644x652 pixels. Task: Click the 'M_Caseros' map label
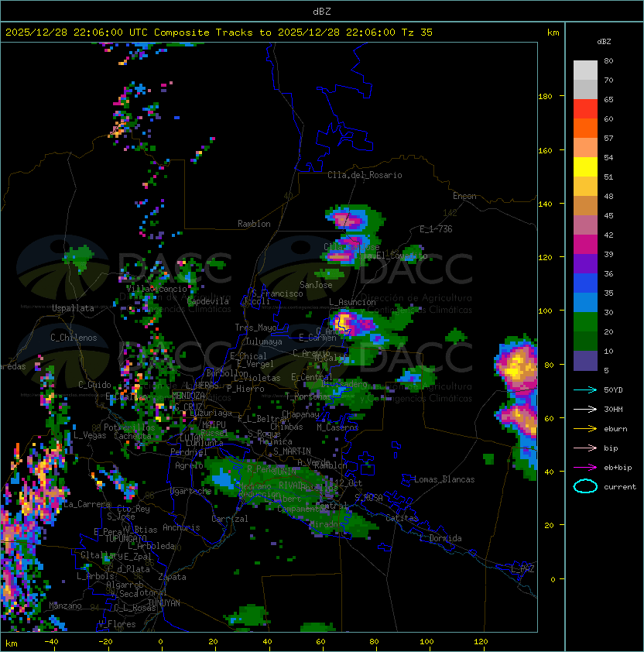coord(337,427)
